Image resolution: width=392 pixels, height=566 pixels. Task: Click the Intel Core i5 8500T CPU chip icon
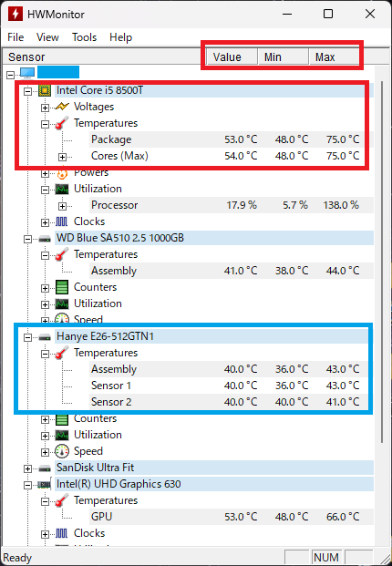coord(45,90)
